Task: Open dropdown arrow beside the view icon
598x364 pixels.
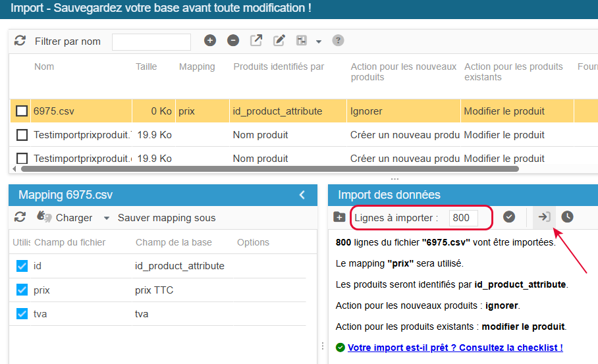Action: point(319,41)
